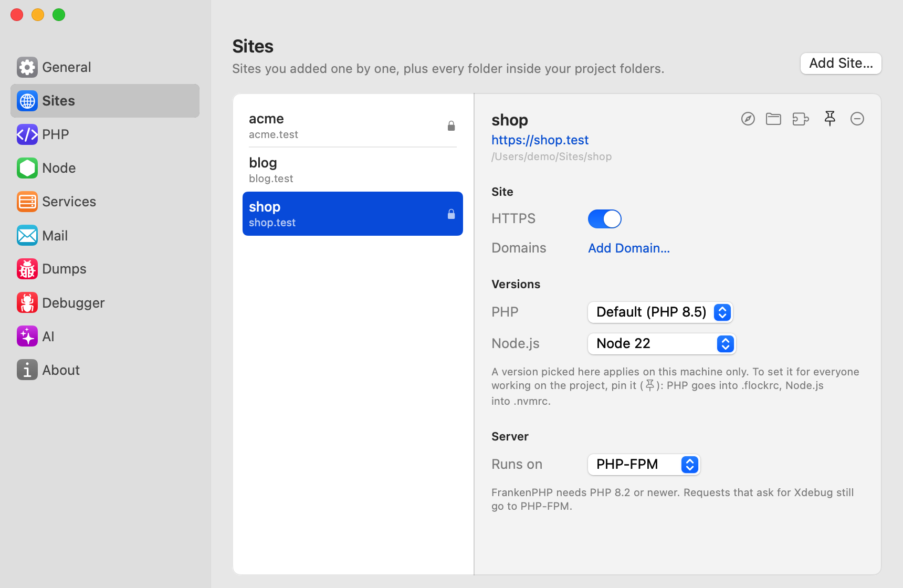Click the PHP code icon in sidebar
903x588 pixels.
click(27, 134)
